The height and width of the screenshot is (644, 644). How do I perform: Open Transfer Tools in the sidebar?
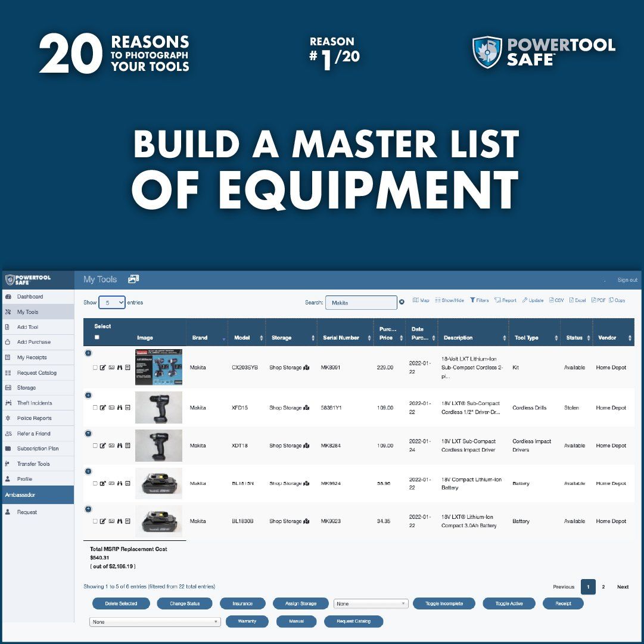[x=38, y=463]
